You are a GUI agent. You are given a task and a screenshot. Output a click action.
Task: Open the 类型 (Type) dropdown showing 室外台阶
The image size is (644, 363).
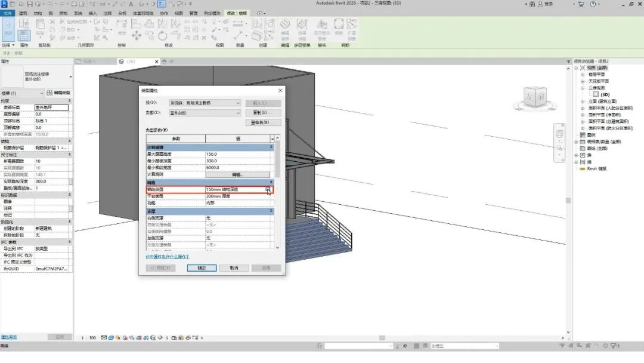click(205, 113)
